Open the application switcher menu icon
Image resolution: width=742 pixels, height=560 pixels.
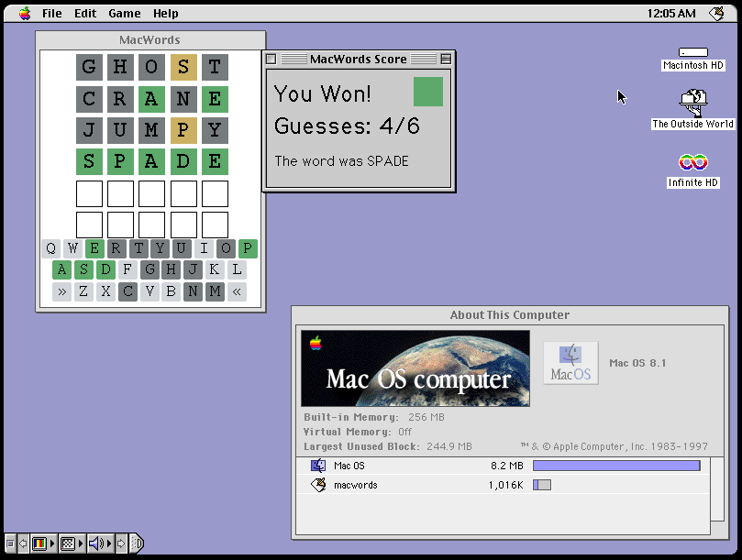click(x=717, y=13)
